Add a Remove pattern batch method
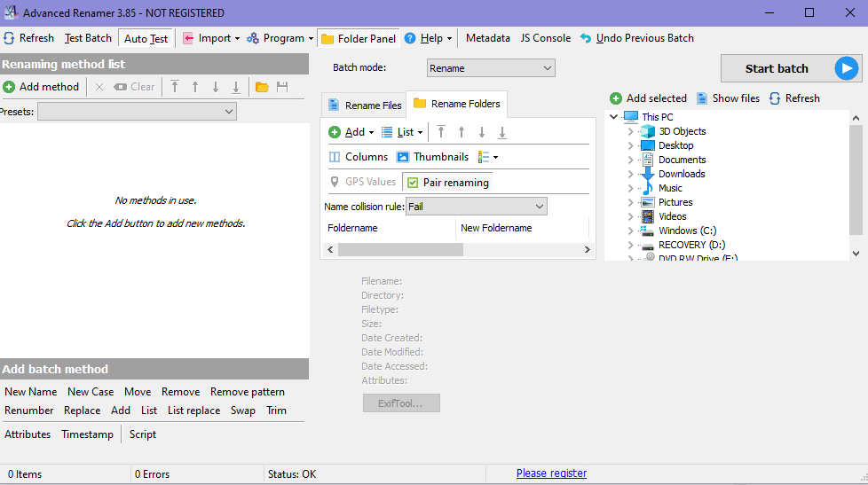 click(248, 392)
